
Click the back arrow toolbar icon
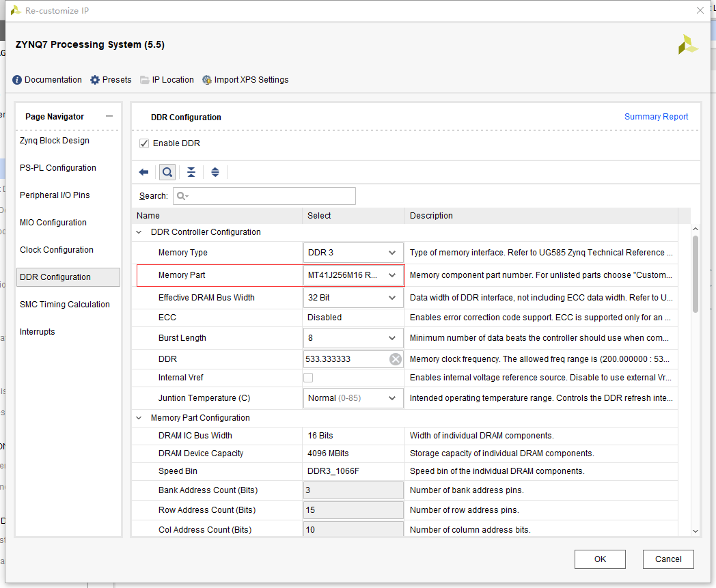pyautogui.click(x=143, y=172)
